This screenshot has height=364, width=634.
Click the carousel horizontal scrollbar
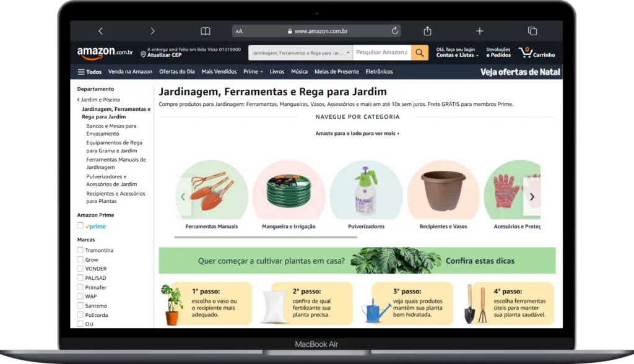pos(266,237)
